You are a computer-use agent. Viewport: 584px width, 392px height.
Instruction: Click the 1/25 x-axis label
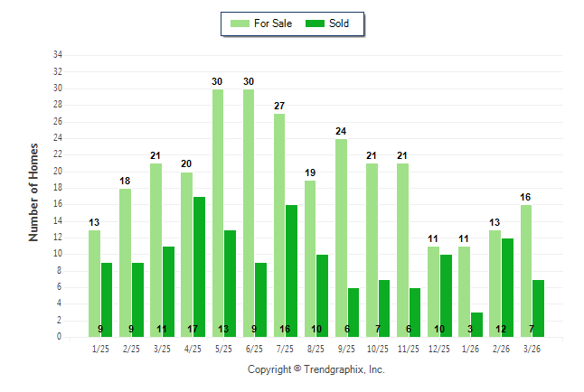pyautogui.click(x=100, y=349)
